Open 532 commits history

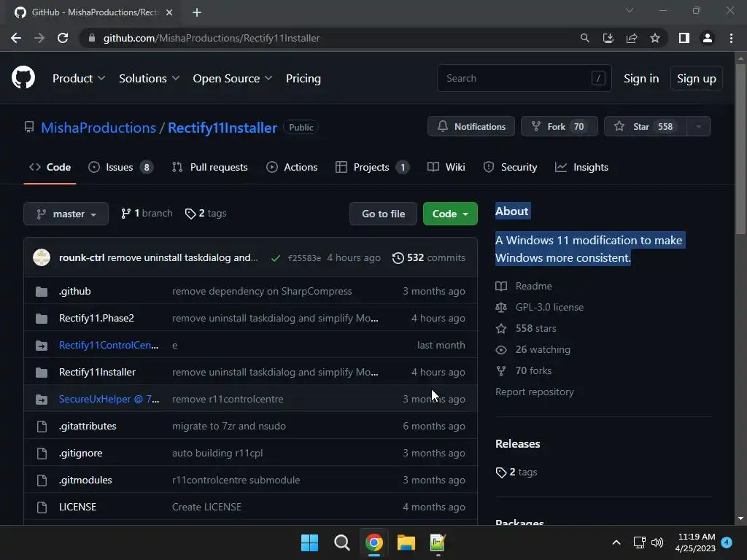click(429, 257)
